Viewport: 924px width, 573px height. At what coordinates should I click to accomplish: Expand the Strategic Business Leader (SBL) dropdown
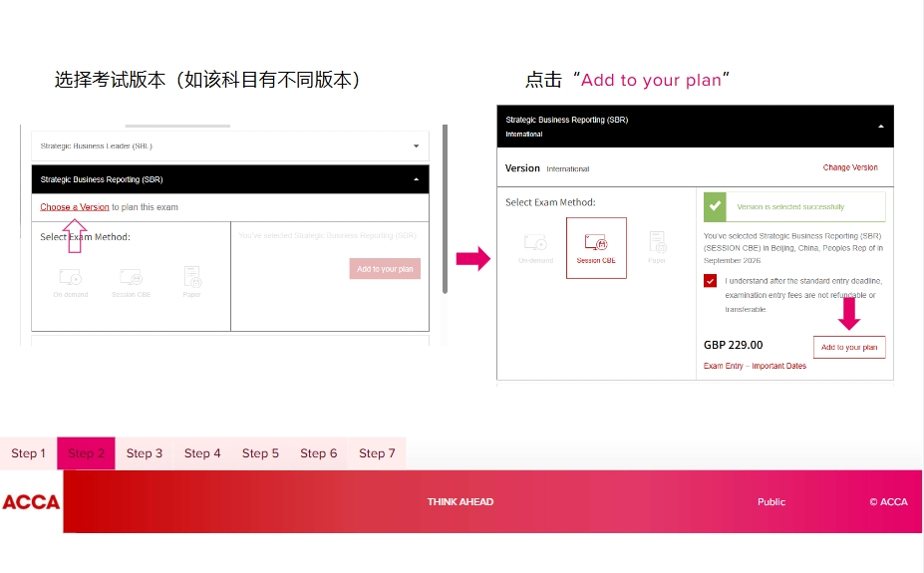230,146
